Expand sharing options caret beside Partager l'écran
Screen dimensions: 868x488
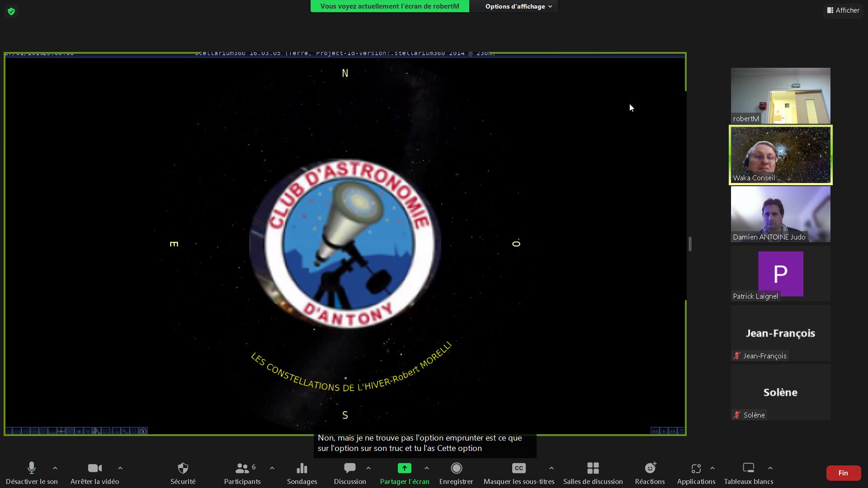[427, 468]
